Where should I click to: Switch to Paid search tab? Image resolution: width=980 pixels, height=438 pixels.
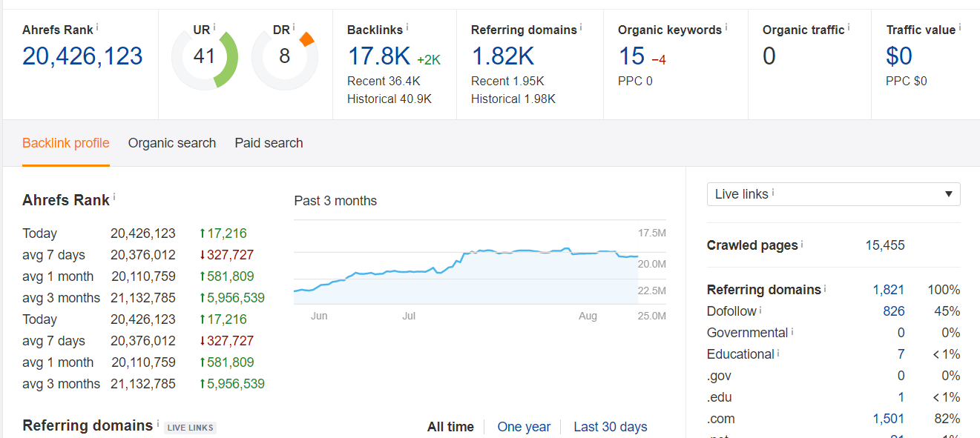[269, 143]
